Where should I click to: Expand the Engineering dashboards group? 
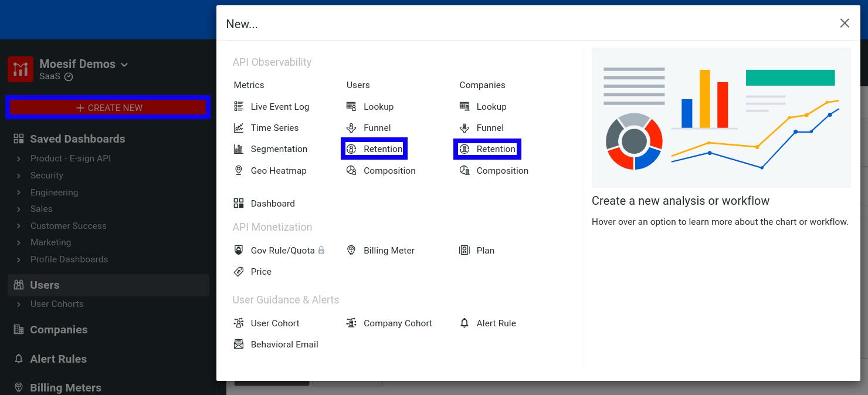coord(54,192)
